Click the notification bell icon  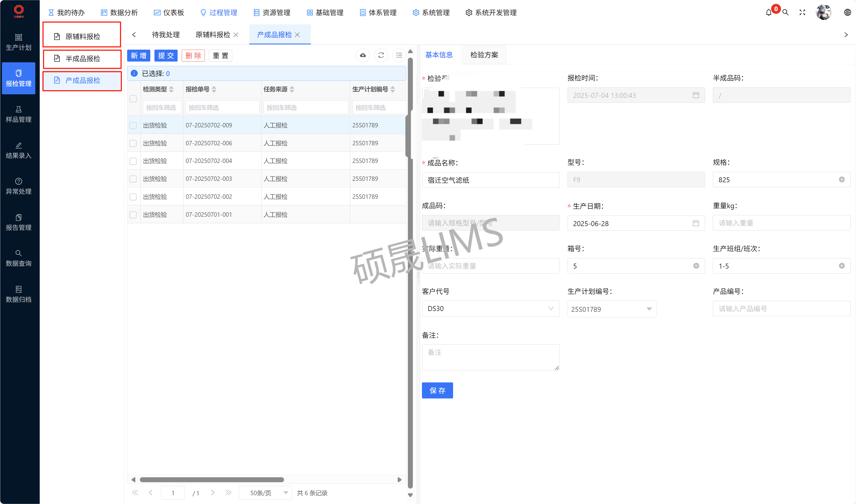click(768, 13)
